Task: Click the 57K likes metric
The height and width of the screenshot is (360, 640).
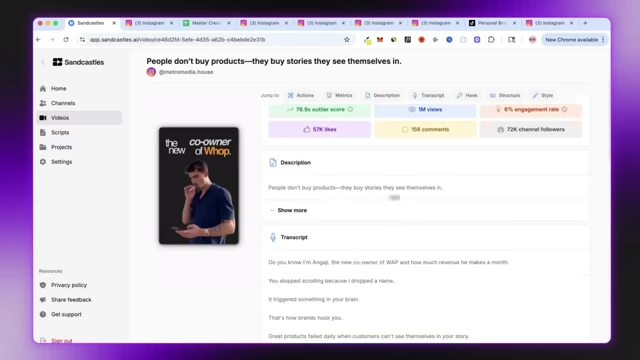Action: (320, 129)
